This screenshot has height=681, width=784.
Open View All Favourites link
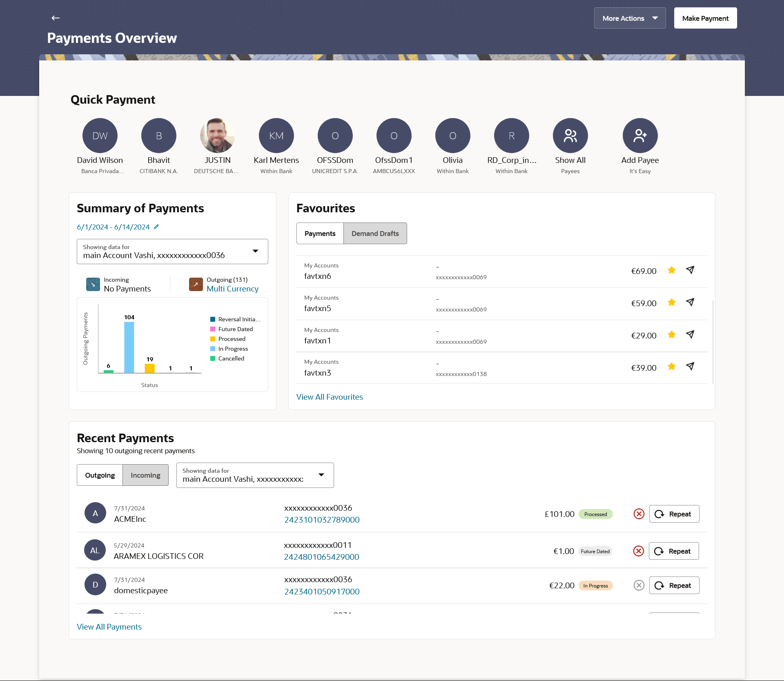tap(330, 397)
